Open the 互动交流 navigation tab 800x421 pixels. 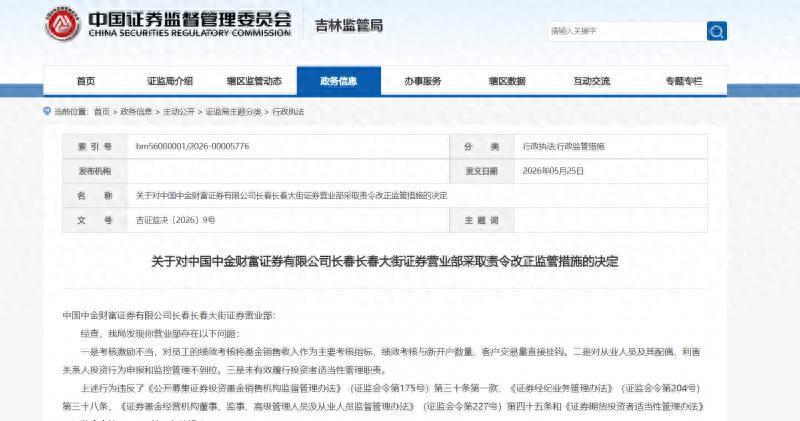click(591, 81)
